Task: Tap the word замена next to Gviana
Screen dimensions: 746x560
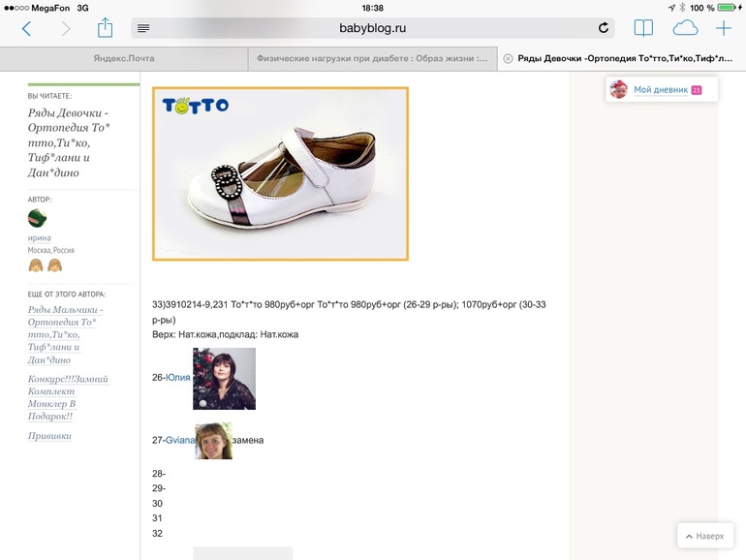Action: [248, 441]
